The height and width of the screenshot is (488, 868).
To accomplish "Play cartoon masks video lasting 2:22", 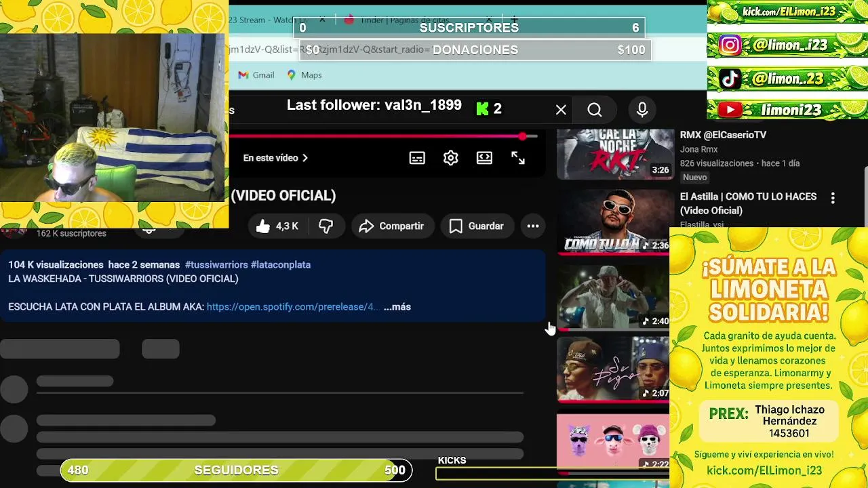I will coord(613,442).
